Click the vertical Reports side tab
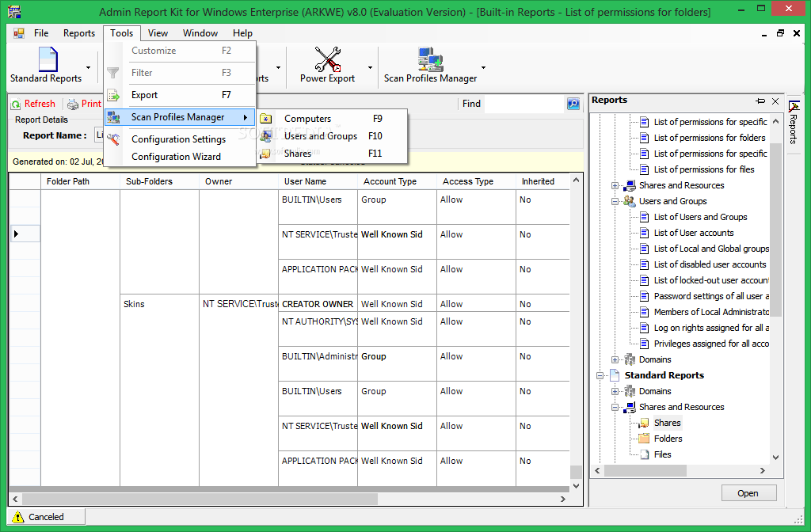The width and height of the screenshot is (811, 532). pyautogui.click(x=794, y=123)
